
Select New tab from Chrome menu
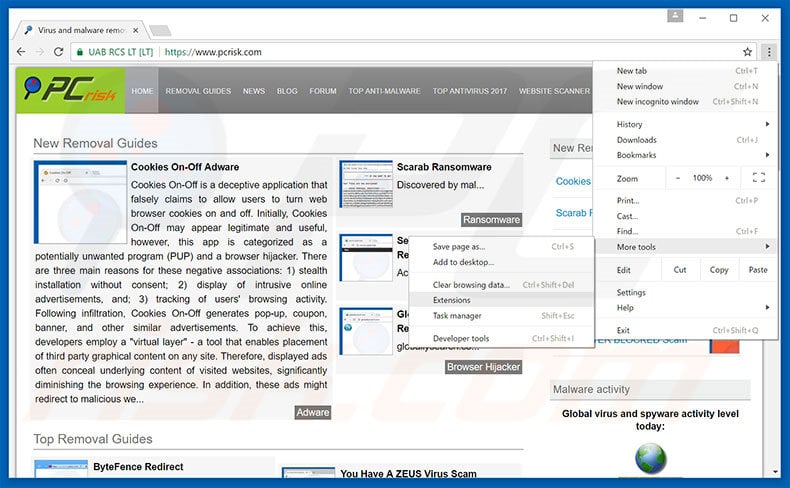[x=685, y=71]
